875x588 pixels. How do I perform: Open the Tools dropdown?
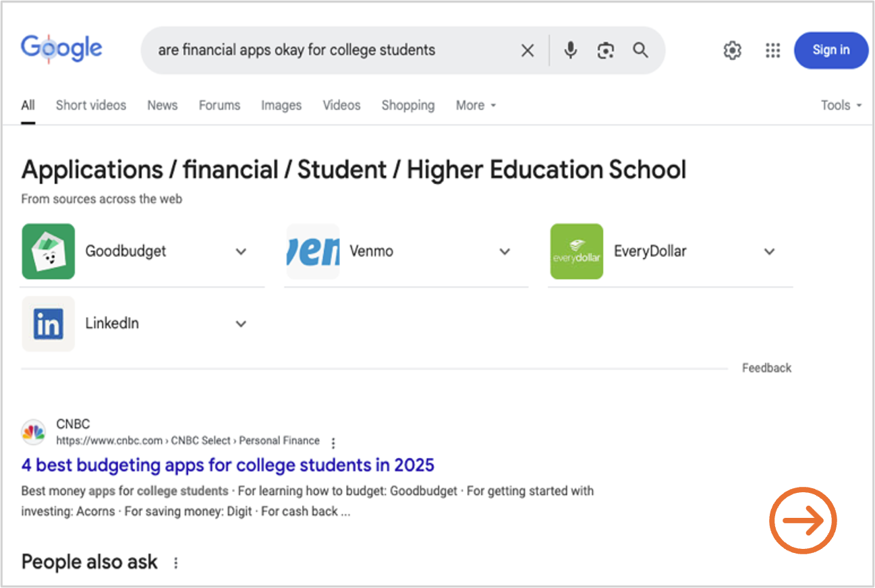click(x=841, y=105)
